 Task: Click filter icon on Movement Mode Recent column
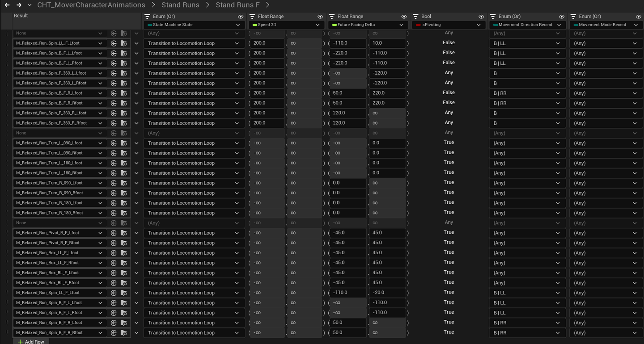[573, 17]
